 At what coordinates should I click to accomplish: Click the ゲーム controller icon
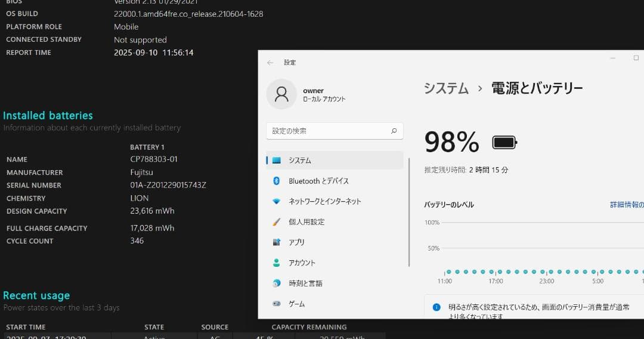[x=277, y=304]
